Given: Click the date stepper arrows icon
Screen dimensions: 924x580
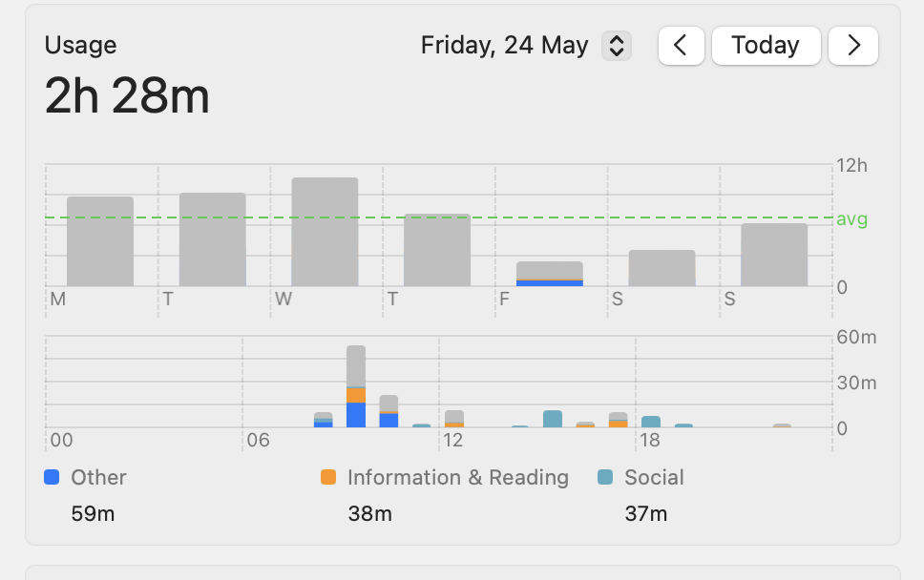Looking at the screenshot, I should pyautogui.click(x=617, y=46).
